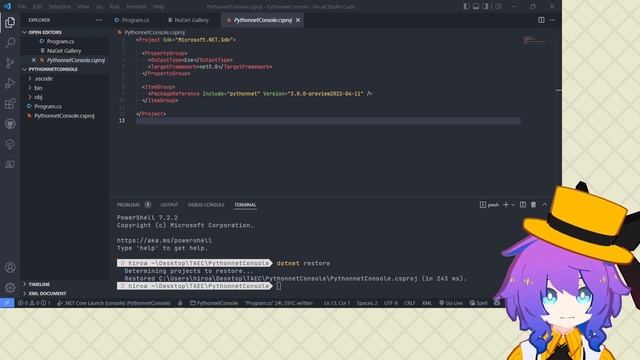Screen dimensions: 640x360
Task: Open the Terminal menu
Action: point(136,7)
